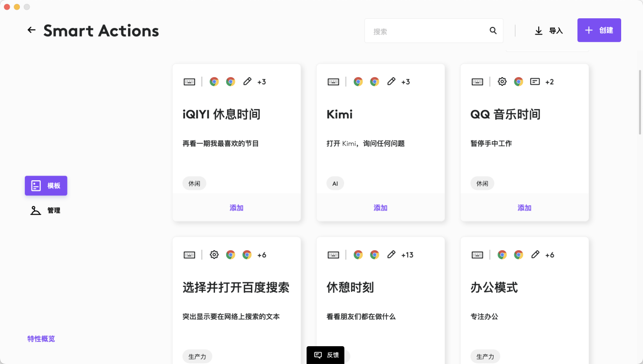Image resolution: width=643 pixels, height=364 pixels.
Task: Go back using the arrow beside Smart Actions
Action: pos(32,30)
